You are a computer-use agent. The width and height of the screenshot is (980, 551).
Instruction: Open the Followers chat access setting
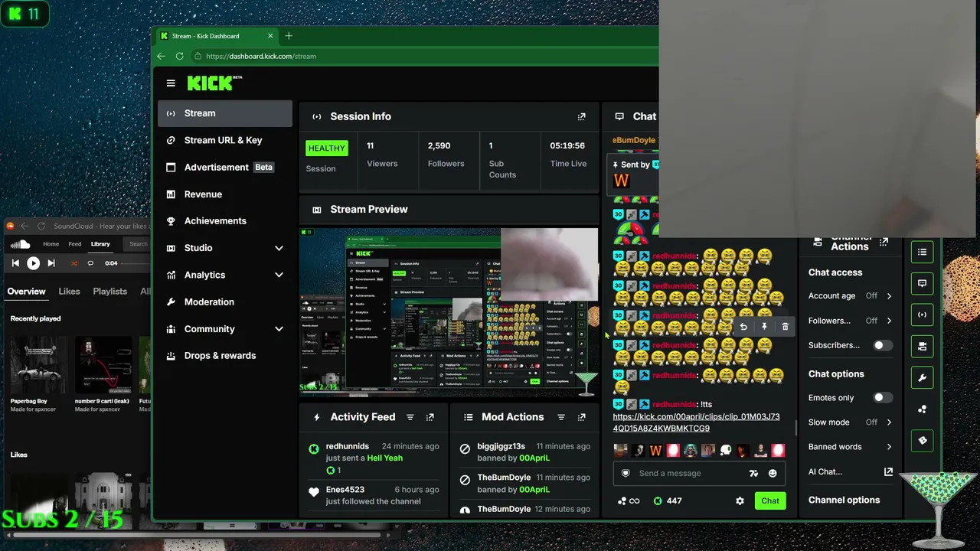click(851, 321)
